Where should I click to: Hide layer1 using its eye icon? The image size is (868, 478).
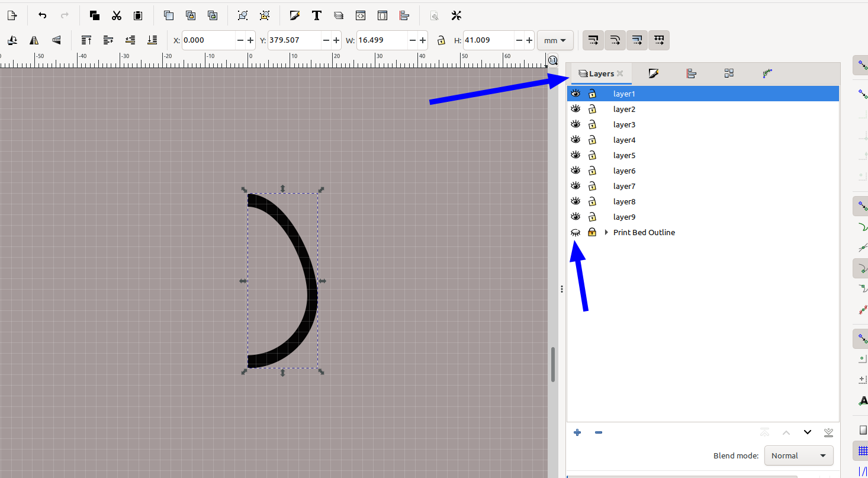pyautogui.click(x=575, y=94)
